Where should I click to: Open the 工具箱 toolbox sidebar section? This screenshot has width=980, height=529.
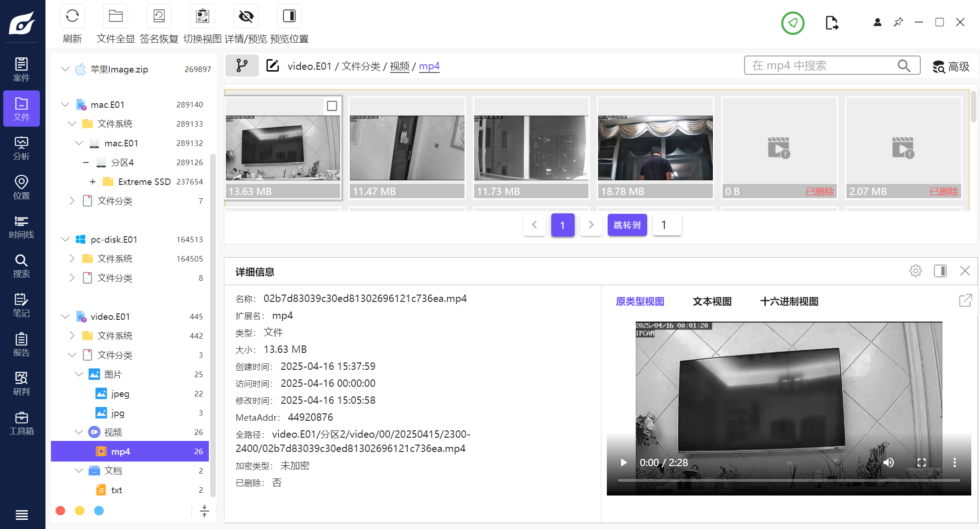pyautogui.click(x=22, y=423)
